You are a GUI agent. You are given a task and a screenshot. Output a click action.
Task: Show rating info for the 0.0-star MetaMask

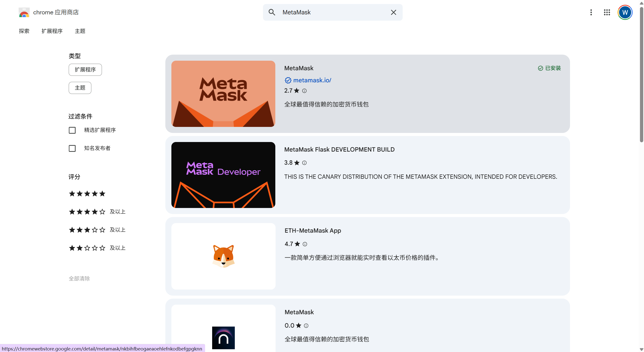(x=306, y=326)
